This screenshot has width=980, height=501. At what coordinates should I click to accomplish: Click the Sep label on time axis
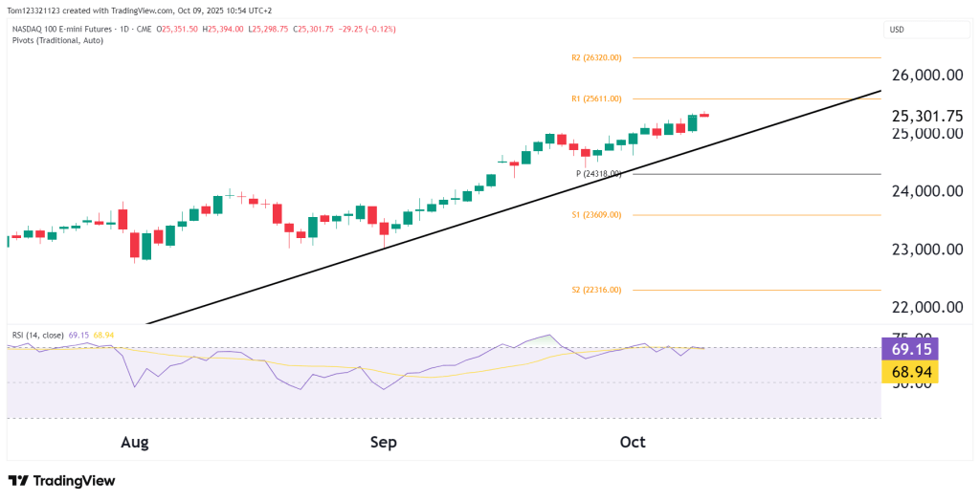pyautogui.click(x=383, y=443)
